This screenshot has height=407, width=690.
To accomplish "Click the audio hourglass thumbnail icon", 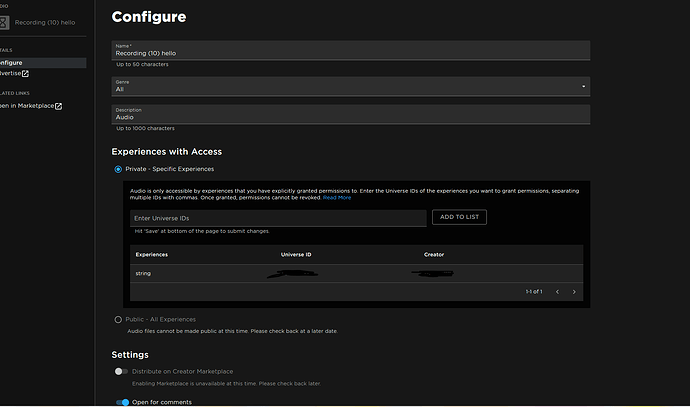I will pyautogui.click(x=4, y=22).
